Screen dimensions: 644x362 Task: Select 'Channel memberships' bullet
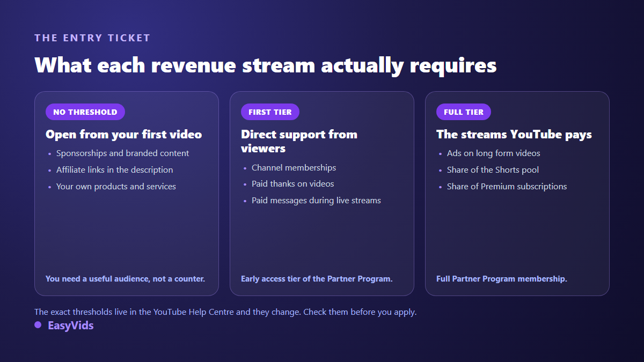[x=294, y=168]
